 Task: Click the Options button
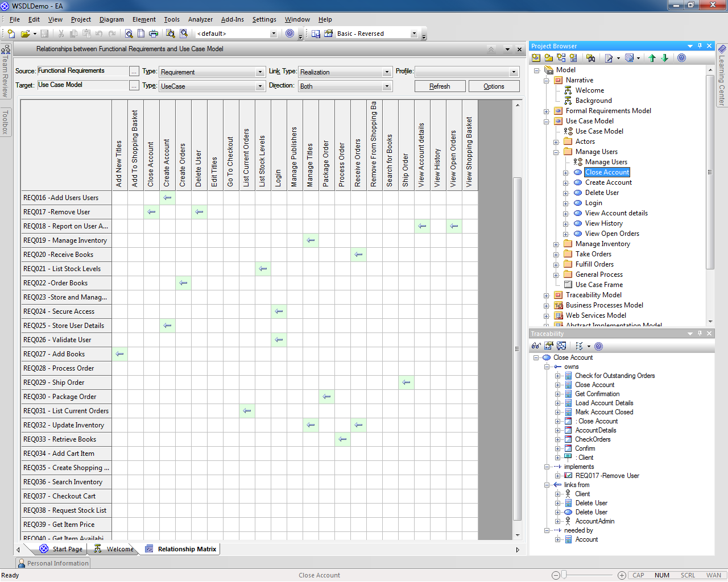[x=494, y=86]
